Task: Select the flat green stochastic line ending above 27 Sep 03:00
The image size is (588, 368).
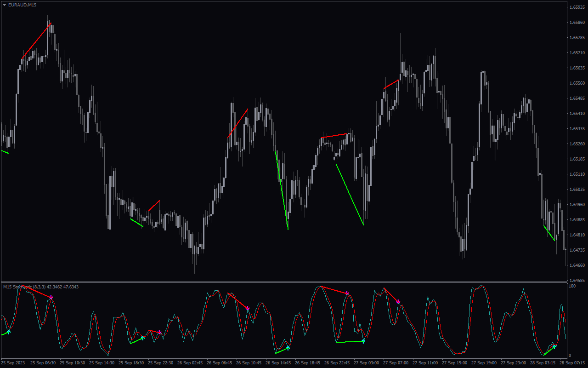Action: click(350, 342)
